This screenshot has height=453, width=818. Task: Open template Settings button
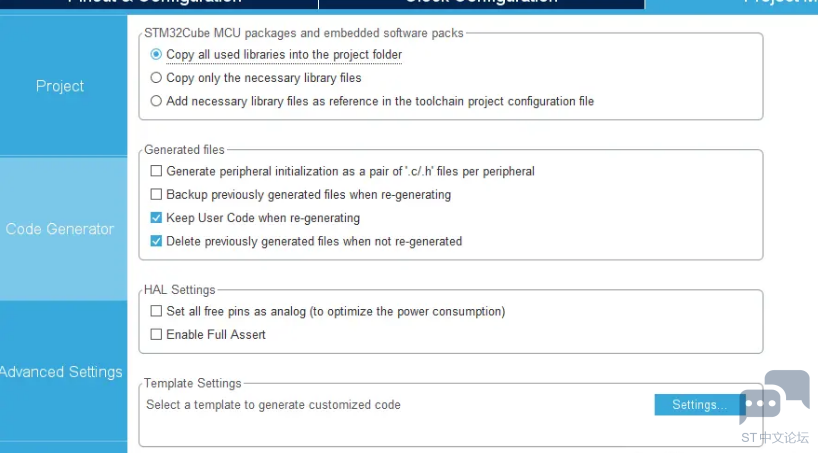click(700, 404)
